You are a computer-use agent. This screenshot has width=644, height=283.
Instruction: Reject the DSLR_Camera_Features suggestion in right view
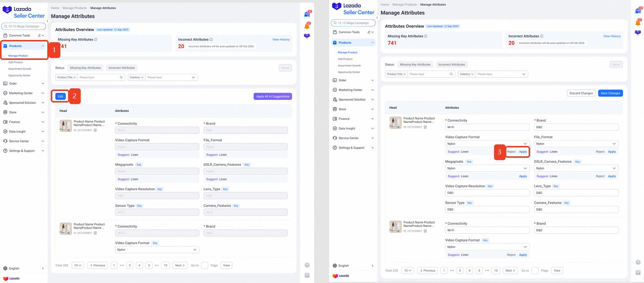pos(600,176)
